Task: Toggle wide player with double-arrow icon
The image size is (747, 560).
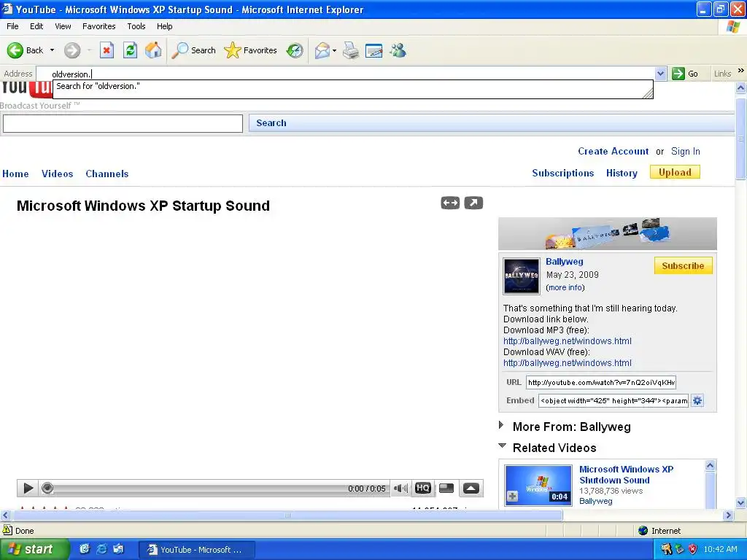Action: 450,203
